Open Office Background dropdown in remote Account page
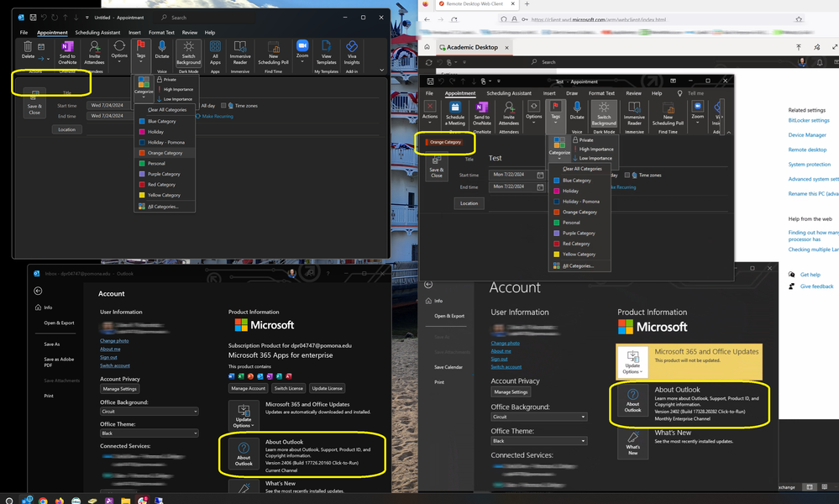 tap(539, 417)
